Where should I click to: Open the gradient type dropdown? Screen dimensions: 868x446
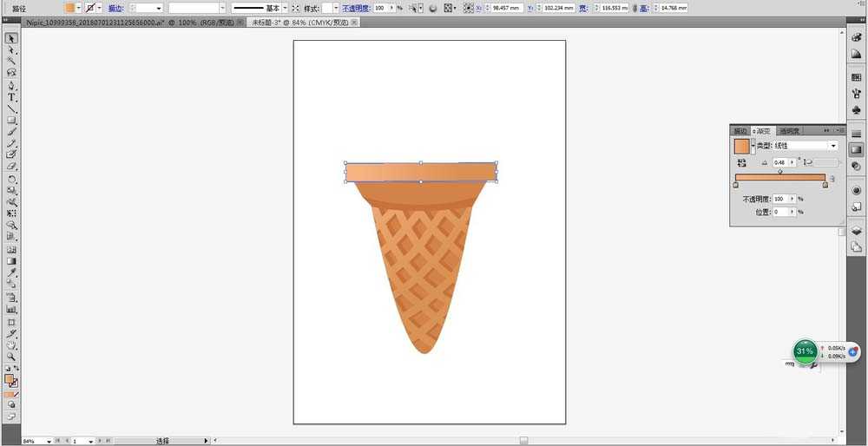tap(833, 146)
